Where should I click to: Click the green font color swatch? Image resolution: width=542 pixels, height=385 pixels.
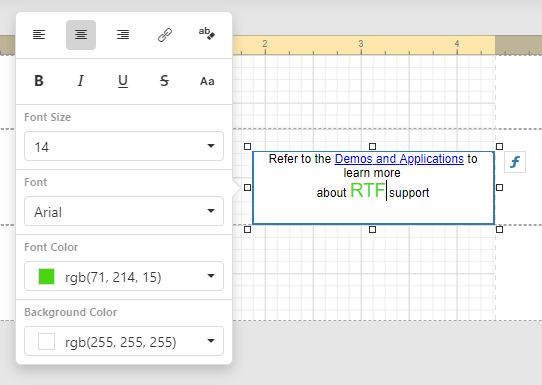pyautogui.click(x=46, y=276)
